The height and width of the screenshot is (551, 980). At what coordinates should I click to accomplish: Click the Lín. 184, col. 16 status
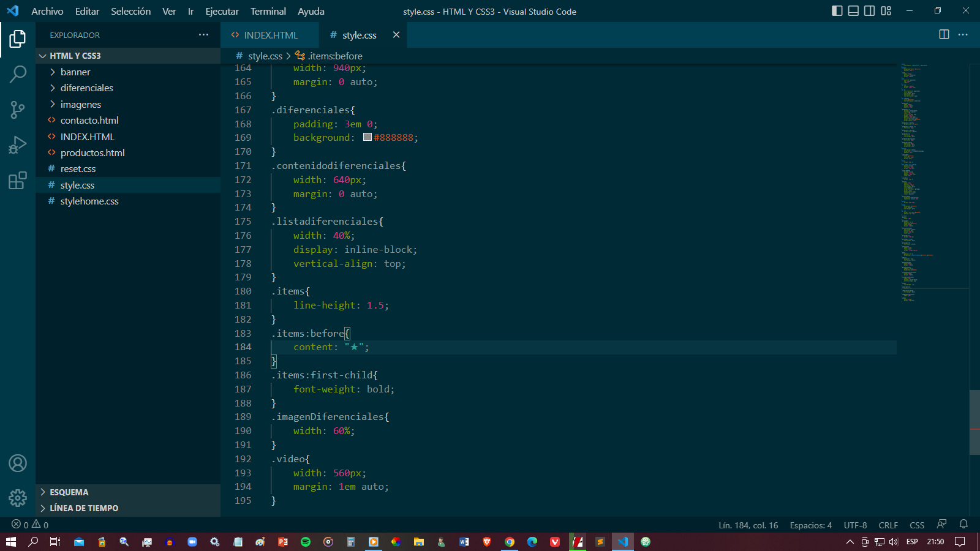[748, 525]
